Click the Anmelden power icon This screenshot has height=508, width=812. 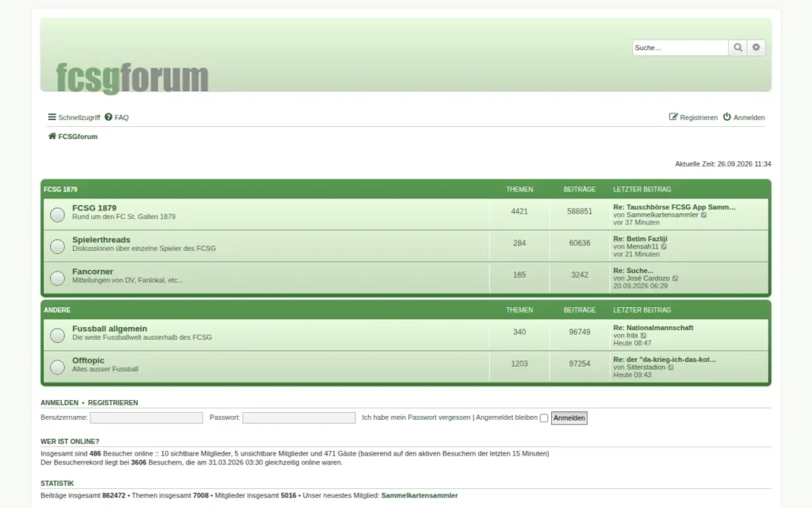727,117
